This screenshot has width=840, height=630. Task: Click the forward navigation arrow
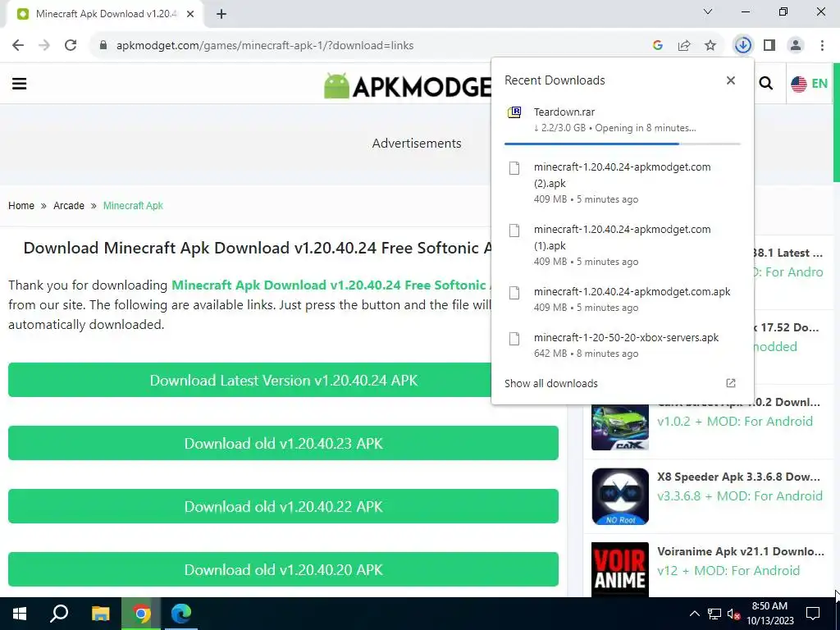(x=44, y=45)
